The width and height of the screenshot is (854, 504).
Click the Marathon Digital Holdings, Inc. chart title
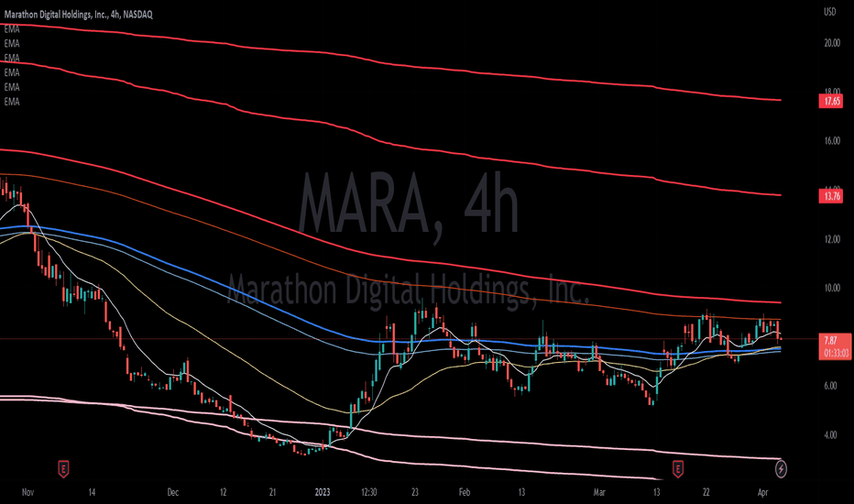point(79,15)
